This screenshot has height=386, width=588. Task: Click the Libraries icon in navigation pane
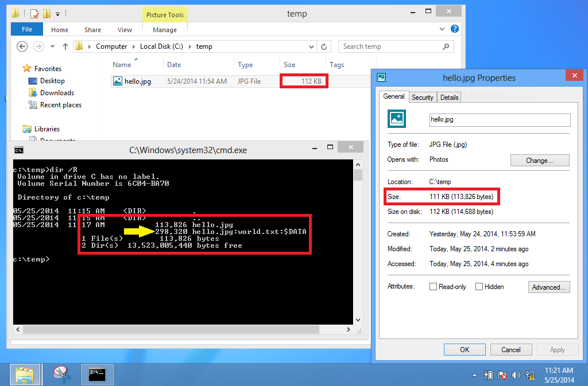point(26,129)
